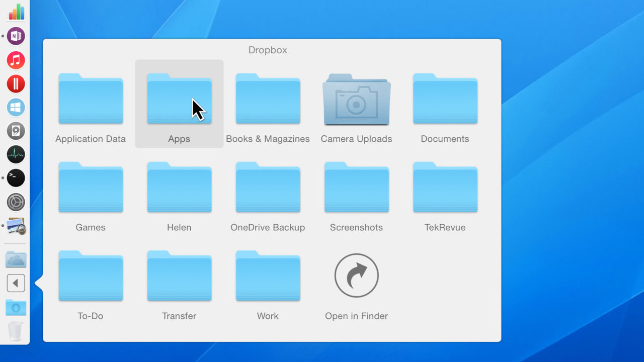This screenshot has width=644, height=362.
Task: Switch to OneNote in the Dock
Action: click(16, 36)
